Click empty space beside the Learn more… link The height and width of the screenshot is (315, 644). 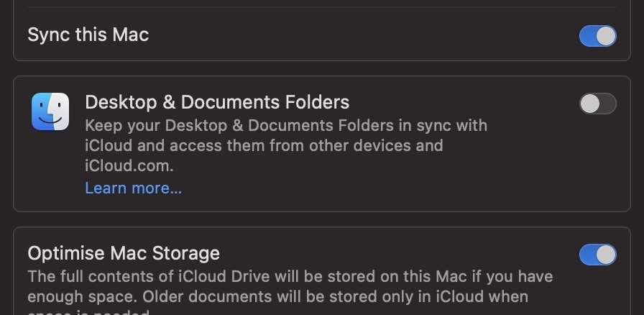click(369, 188)
